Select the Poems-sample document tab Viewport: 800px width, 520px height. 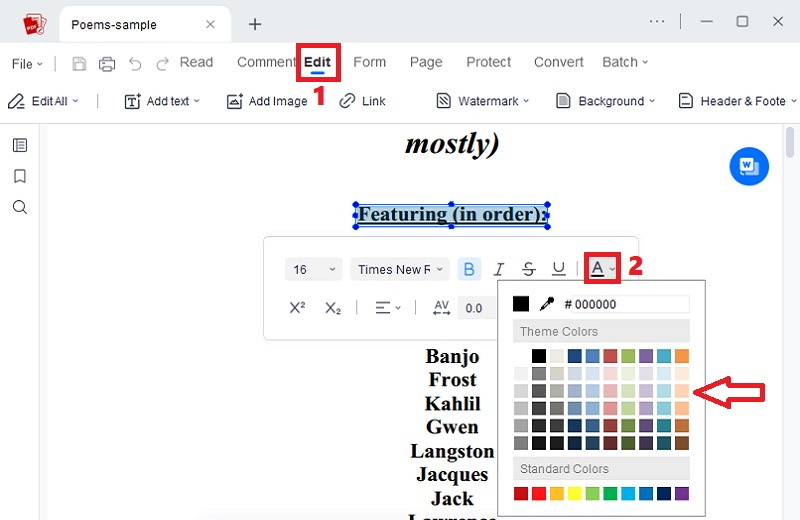(x=145, y=24)
